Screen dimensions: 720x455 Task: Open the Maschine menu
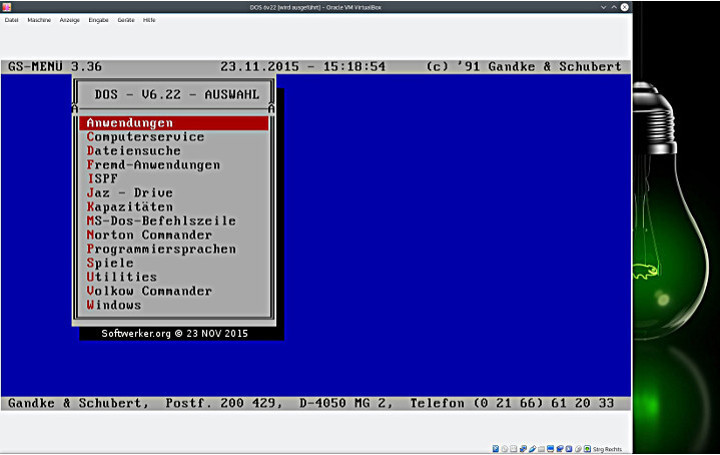39,20
